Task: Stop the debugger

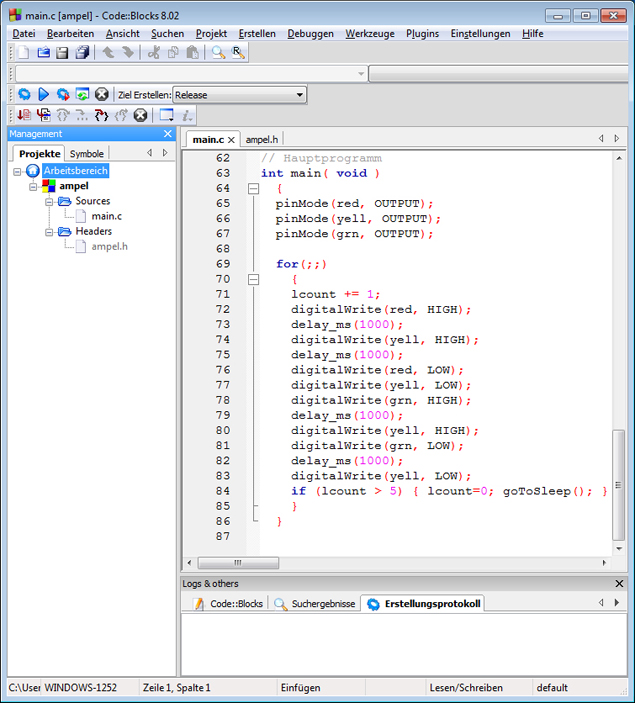Action: pos(140,116)
